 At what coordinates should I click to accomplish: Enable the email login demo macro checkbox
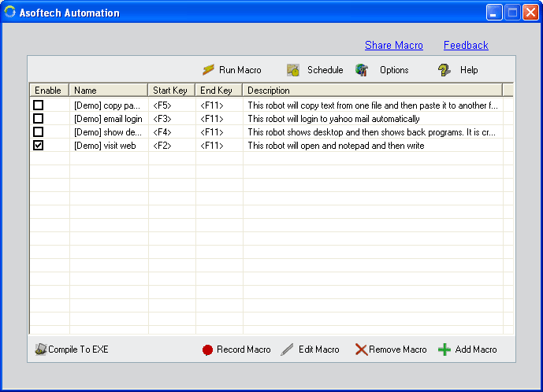point(38,119)
